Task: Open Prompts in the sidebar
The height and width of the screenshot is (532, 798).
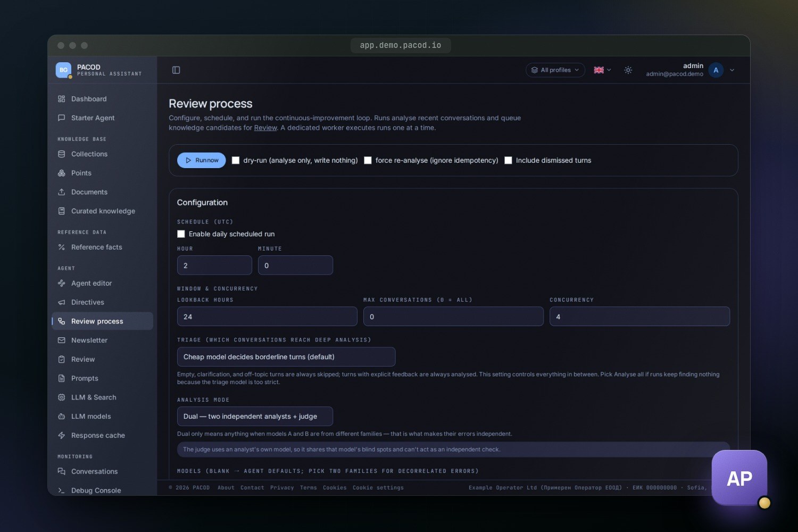Action: coord(102,378)
